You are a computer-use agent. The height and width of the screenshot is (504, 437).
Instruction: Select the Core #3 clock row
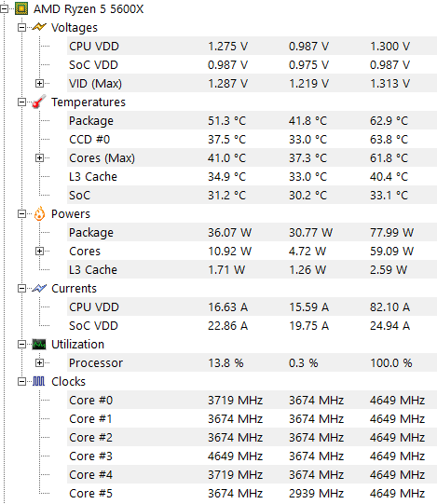[x=252, y=456]
